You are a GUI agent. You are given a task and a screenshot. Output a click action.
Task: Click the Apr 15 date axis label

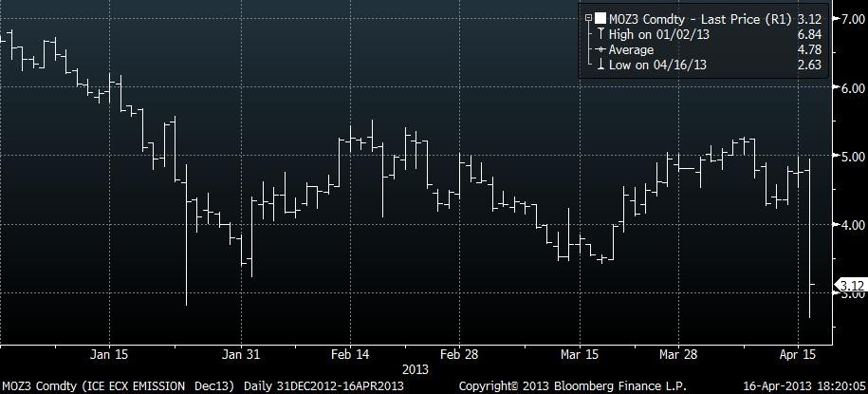tap(797, 354)
